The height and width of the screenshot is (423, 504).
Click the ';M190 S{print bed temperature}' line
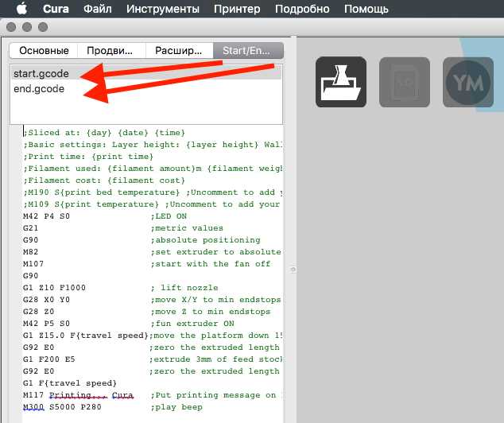tap(153, 192)
